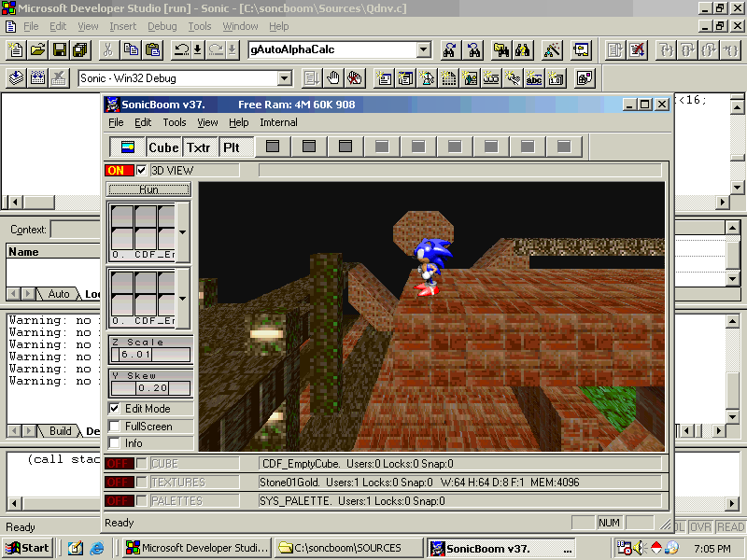The height and width of the screenshot is (560, 747).
Task: Open the Tools menu in SonicBoom
Action: pyautogui.click(x=175, y=122)
